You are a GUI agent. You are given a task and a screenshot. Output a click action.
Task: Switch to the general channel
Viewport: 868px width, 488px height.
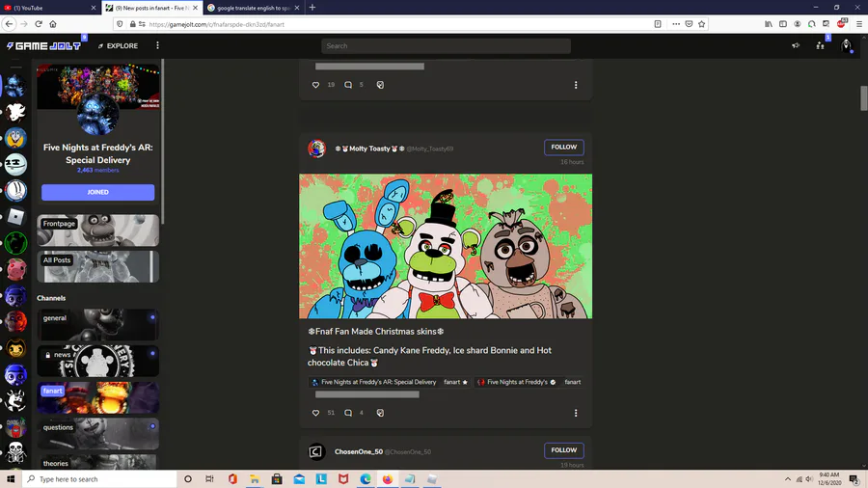[x=98, y=325]
